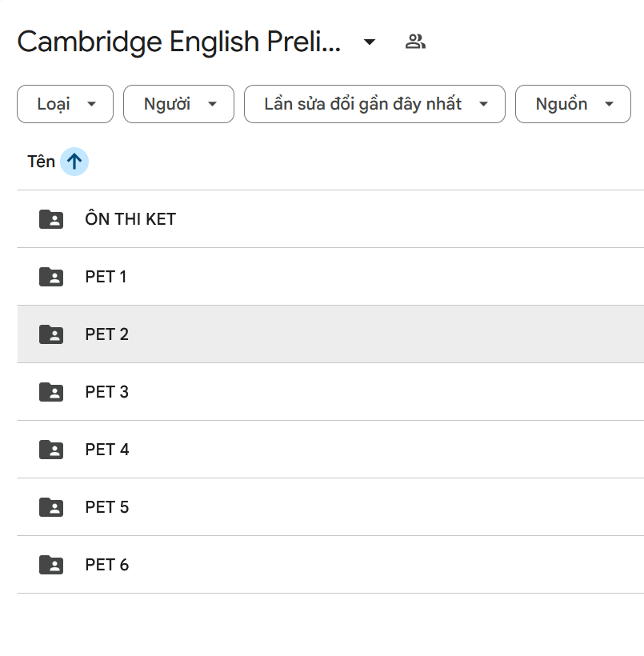
Task: Select the ÔN THI KET folder name
Action: pos(130,219)
